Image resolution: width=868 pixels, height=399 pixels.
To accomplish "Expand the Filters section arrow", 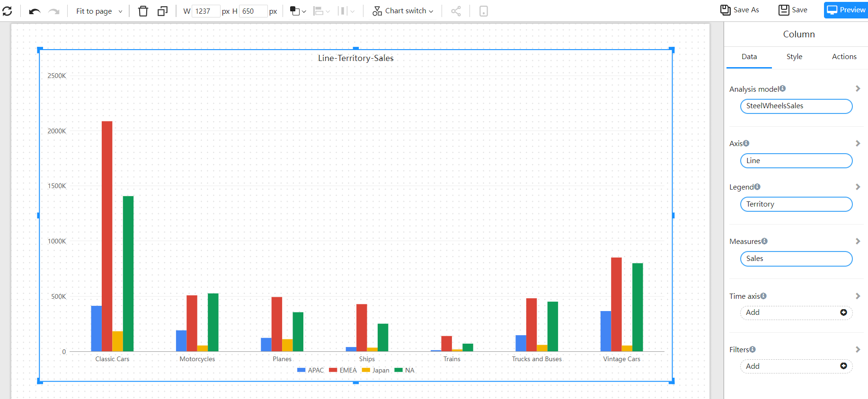I will tap(858, 349).
